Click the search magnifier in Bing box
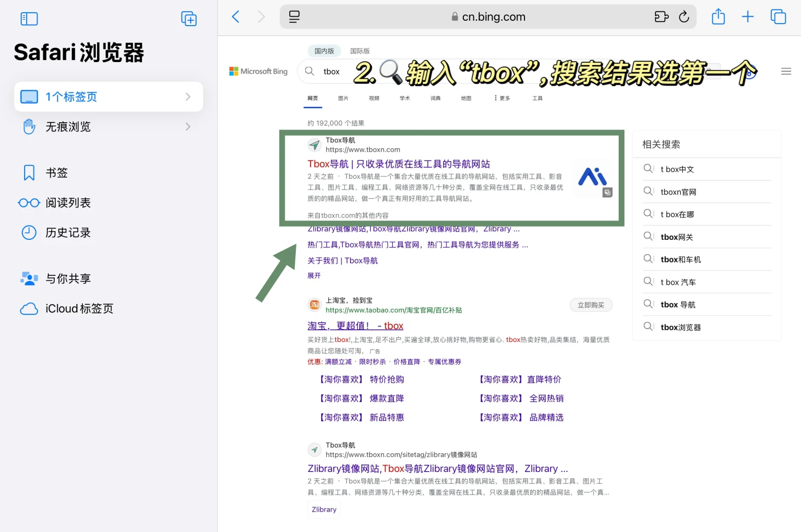Image resolution: width=801 pixels, height=532 pixels. [310, 71]
